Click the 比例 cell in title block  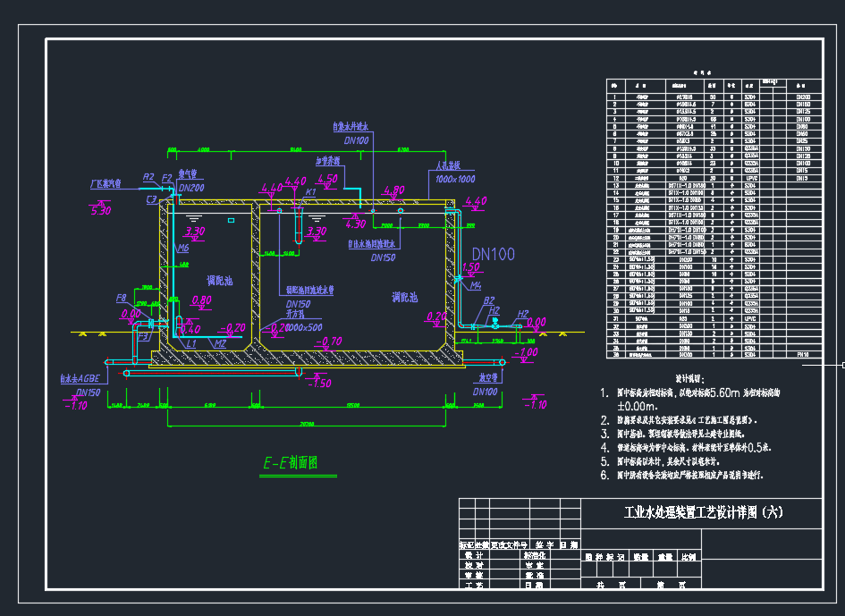[x=689, y=557]
